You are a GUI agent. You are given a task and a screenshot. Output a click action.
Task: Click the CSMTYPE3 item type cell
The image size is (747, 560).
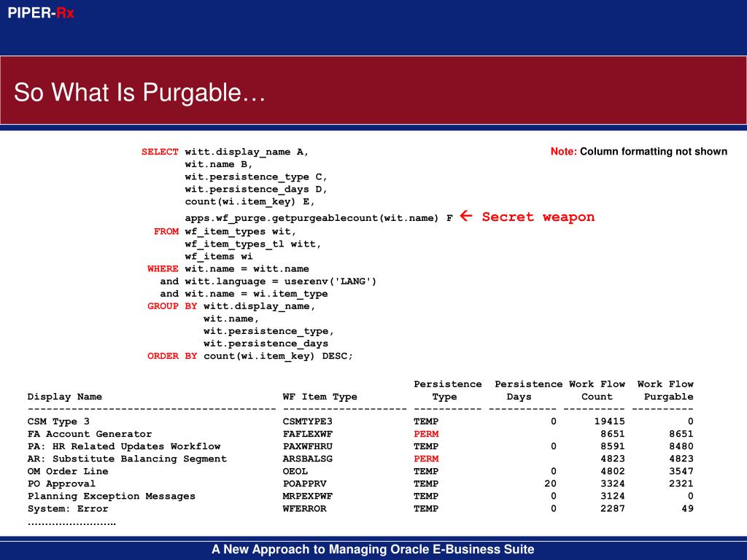click(x=307, y=421)
